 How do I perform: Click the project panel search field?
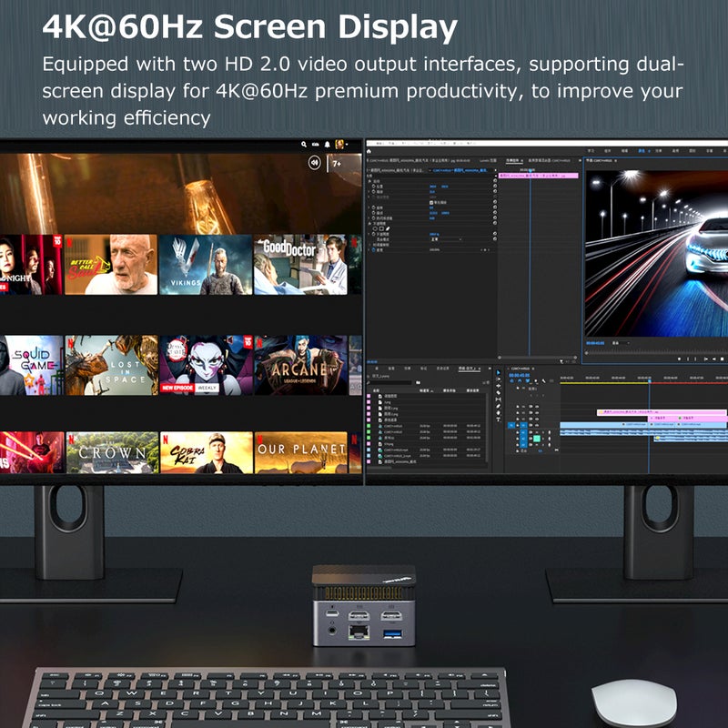pos(391,382)
